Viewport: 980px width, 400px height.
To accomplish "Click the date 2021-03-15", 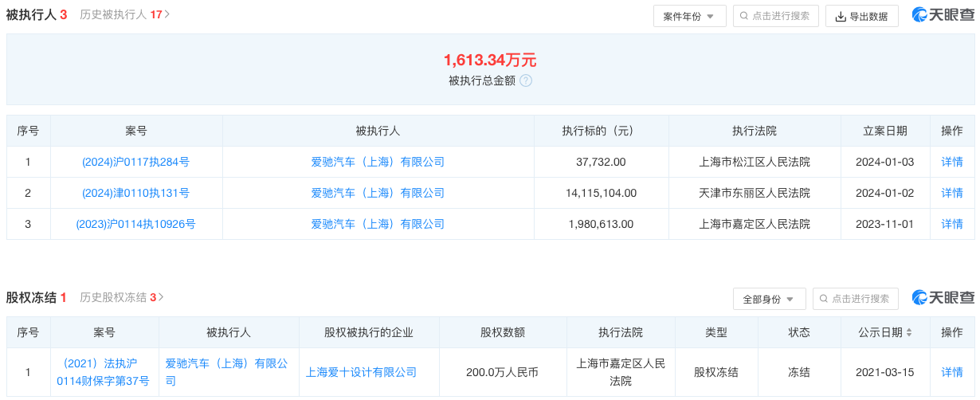I will click(885, 372).
